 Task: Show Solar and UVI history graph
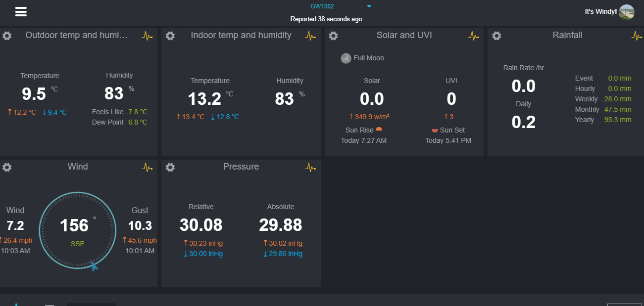(x=474, y=36)
